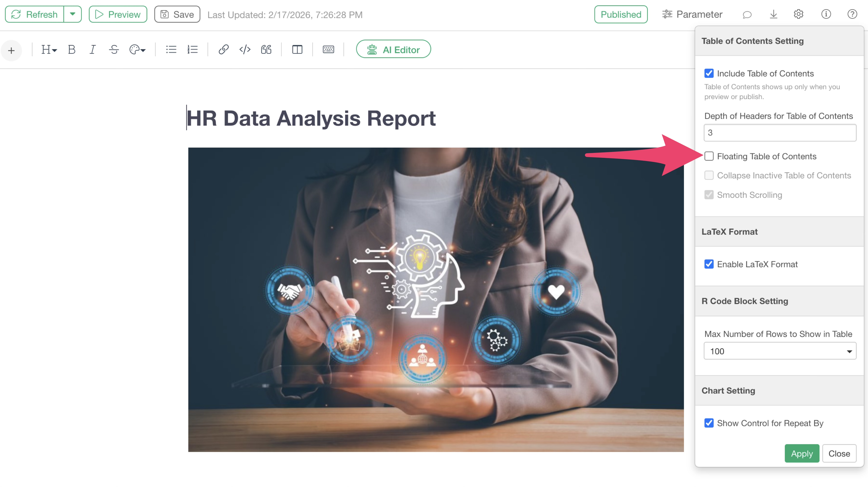Click the green Apply button
Image resolution: width=868 pixels, height=487 pixels.
tap(802, 454)
